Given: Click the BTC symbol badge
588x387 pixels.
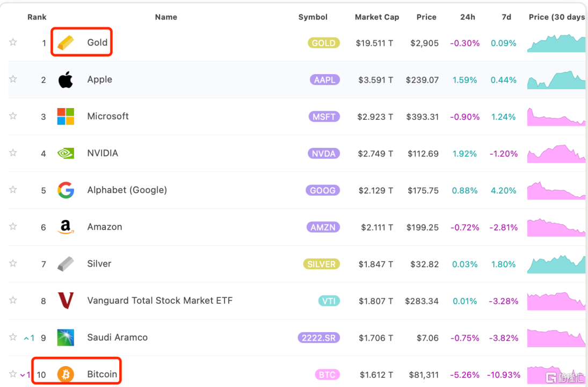Looking at the screenshot, I should [327, 374].
